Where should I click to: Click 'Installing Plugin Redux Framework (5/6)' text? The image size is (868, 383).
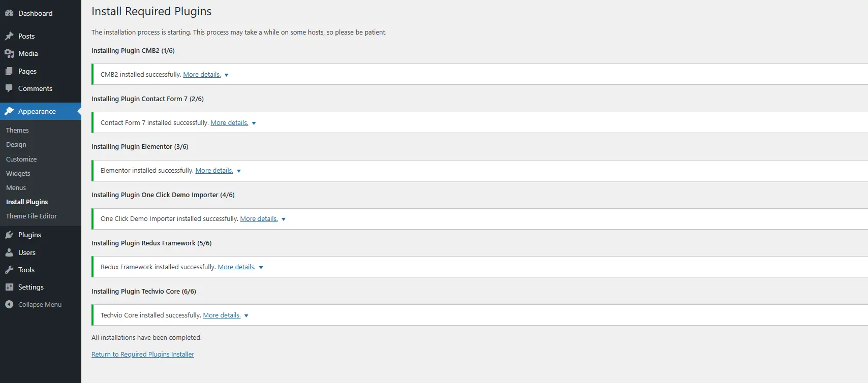(x=151, y=243)
